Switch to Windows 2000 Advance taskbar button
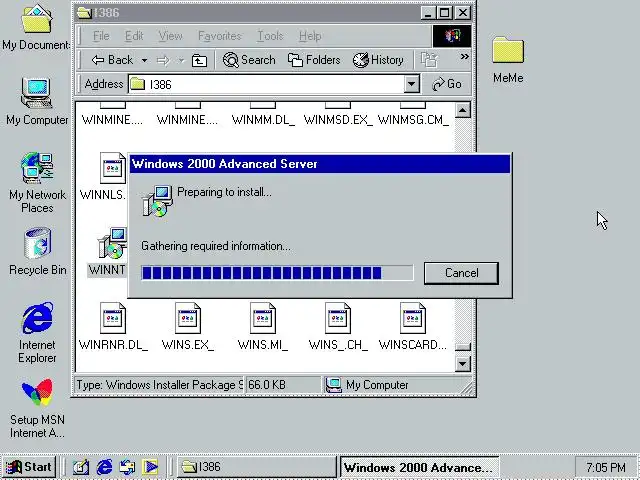640x480 pixels. (x=420, y=467)
